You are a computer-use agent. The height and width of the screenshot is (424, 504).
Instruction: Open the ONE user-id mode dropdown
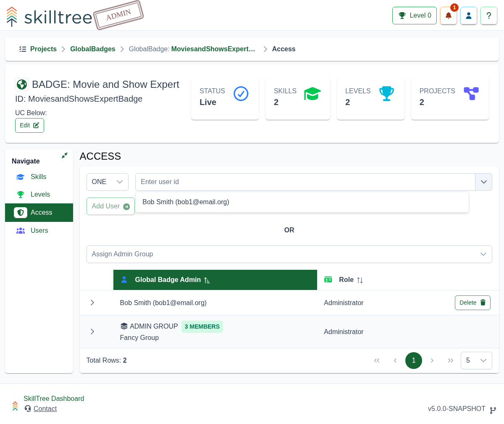[108, 182]
